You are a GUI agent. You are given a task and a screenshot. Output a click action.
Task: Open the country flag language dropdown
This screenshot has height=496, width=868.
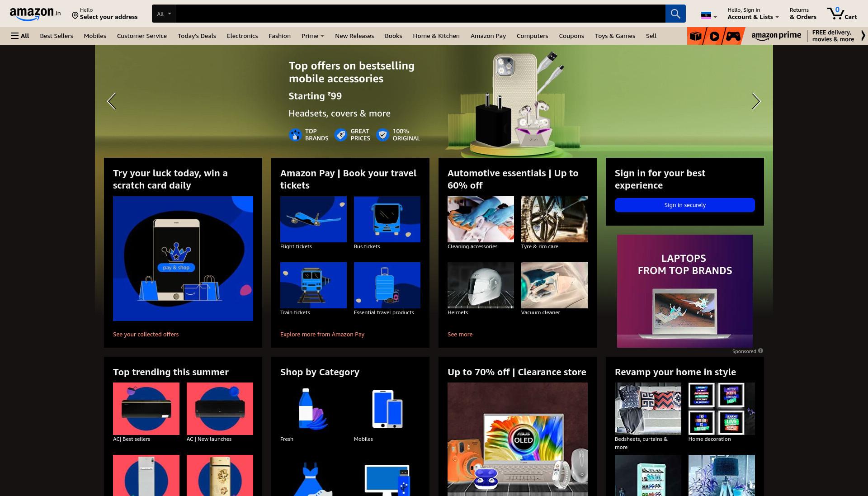(x=708, y=16)
